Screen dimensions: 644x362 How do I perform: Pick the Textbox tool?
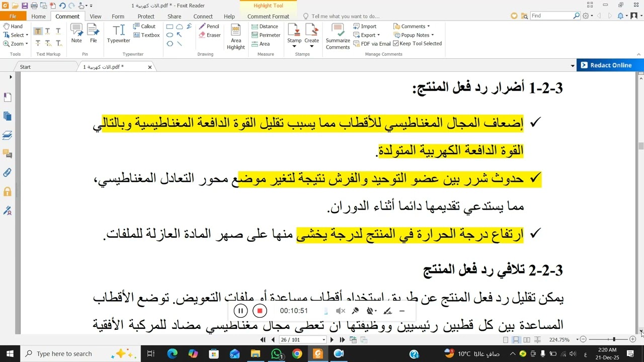click(x=146, y=35)
